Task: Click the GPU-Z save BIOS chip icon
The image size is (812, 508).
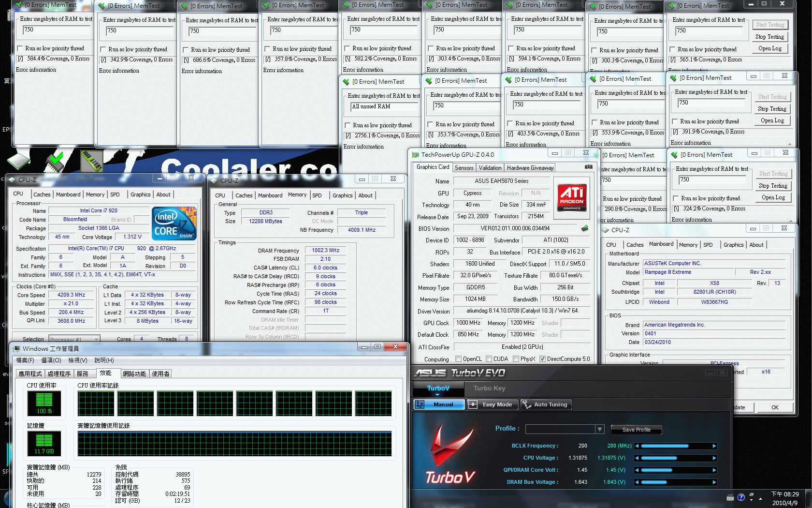Action: (584, 228)
